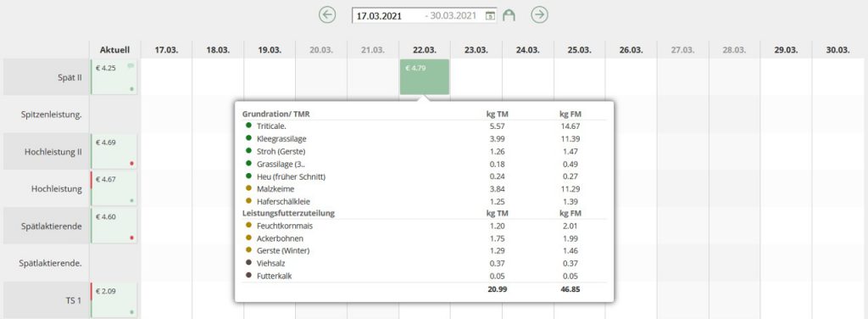Advance to next date range with right arrow
The width and height of the screenshot is (868, 319).
[x=539, y=15]
